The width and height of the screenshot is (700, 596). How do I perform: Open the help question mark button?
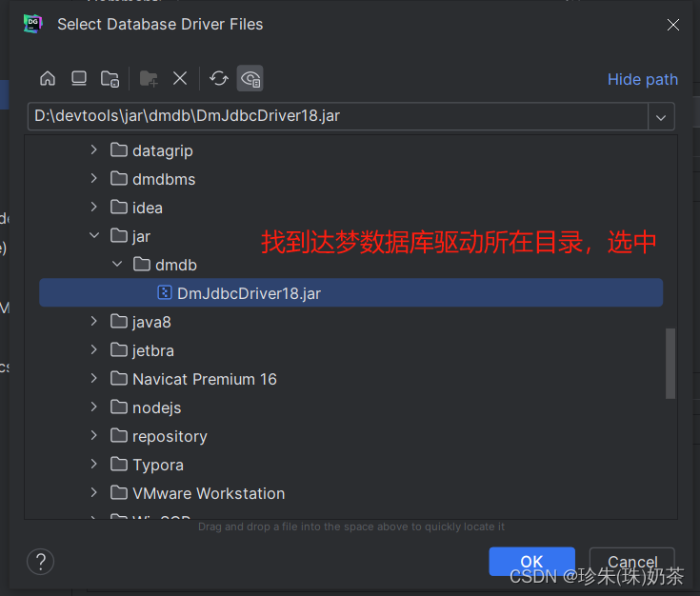41,562
